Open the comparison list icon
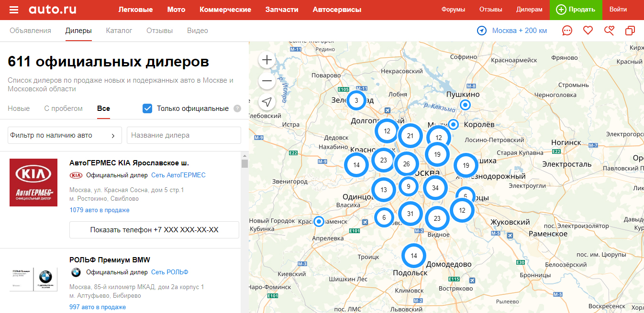This screenshot has width=644, height=313. click(x=630, y=31)
